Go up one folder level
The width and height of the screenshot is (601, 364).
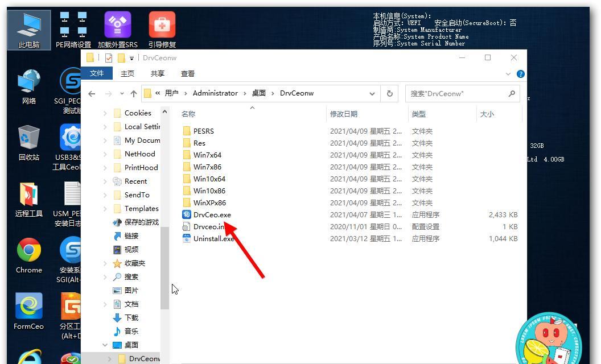coord(133,93)
